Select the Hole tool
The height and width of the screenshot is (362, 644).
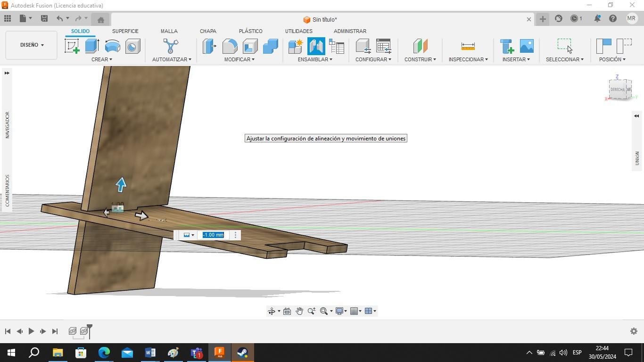point(132,46)
